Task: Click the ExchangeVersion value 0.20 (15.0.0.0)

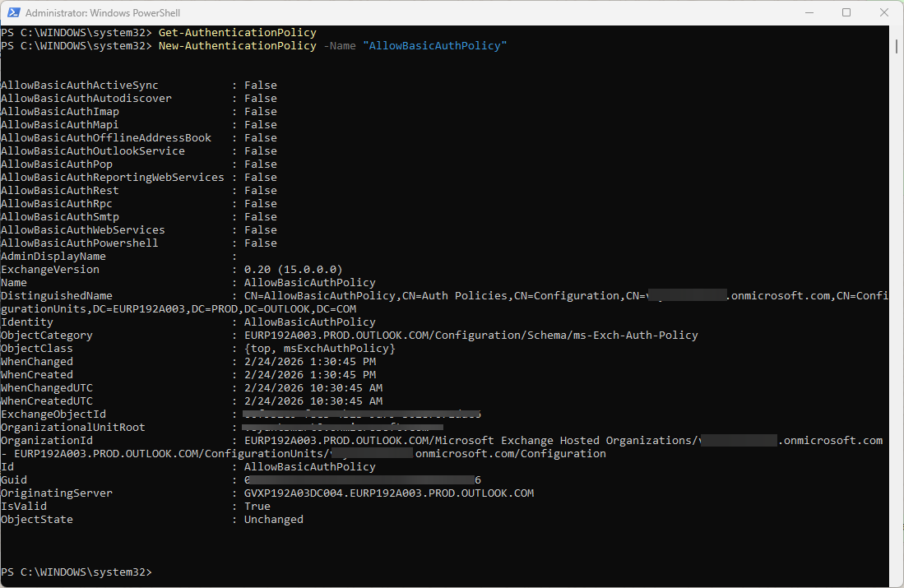Action: click(293, 270)
